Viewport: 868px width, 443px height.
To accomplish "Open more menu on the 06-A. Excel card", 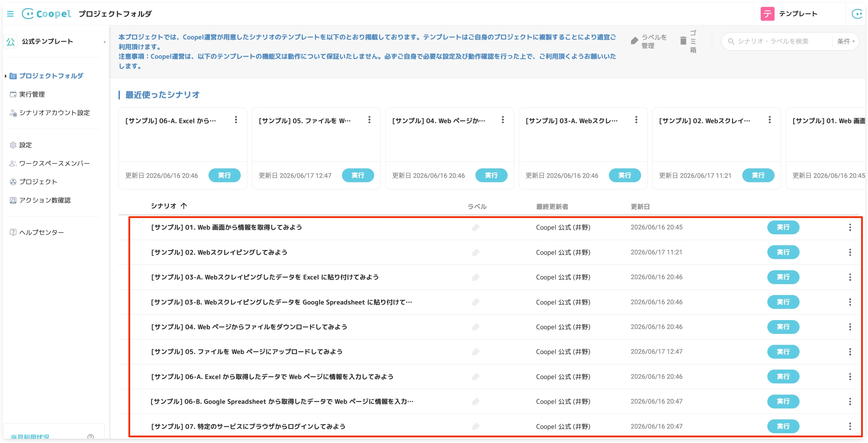I will 236,120.
